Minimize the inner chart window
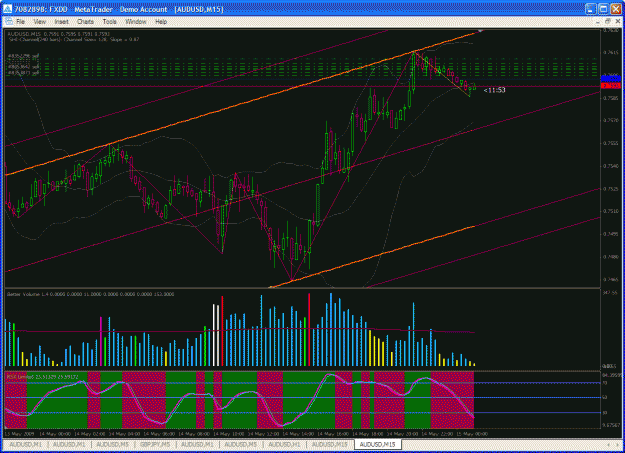The image size is (625, 453). tap(597, 22)
